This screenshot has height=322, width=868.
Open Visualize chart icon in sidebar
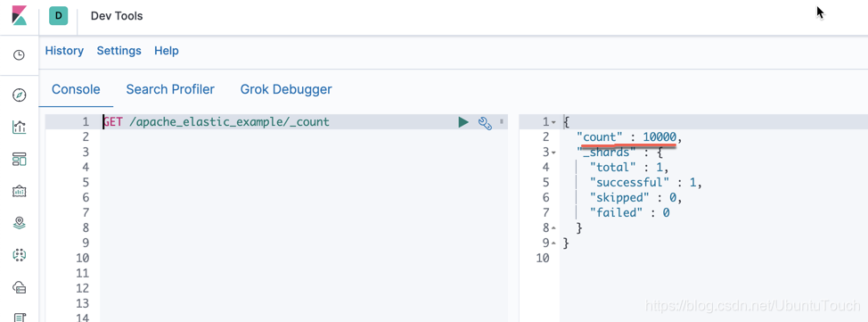point(19,128)
